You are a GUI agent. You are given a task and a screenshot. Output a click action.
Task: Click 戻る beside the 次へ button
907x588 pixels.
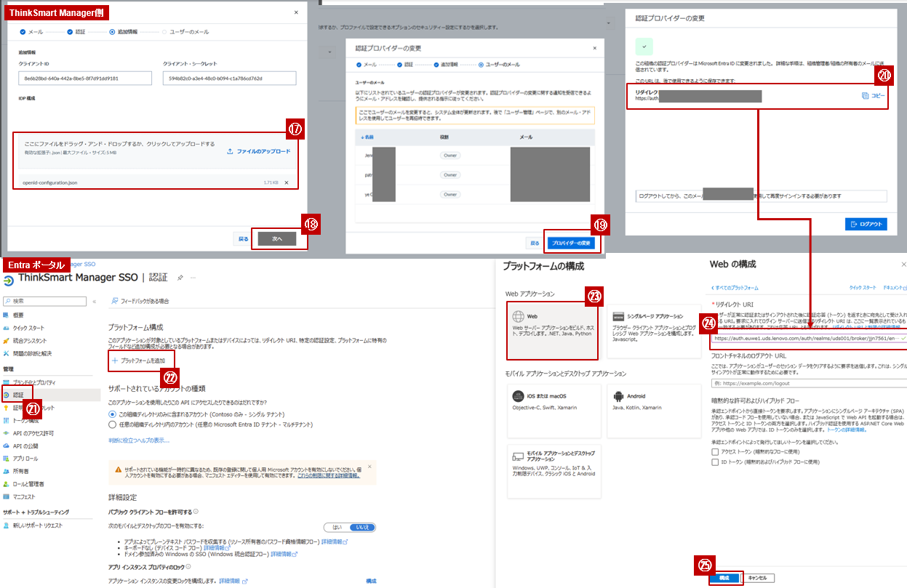point(243,238)
